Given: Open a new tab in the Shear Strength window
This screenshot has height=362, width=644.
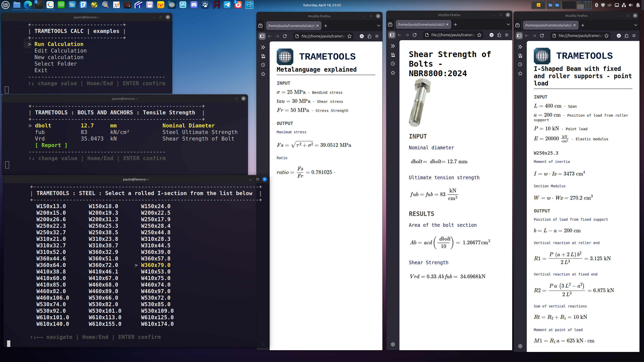Looking at the screenshot, I should click(x=455, y=24).
